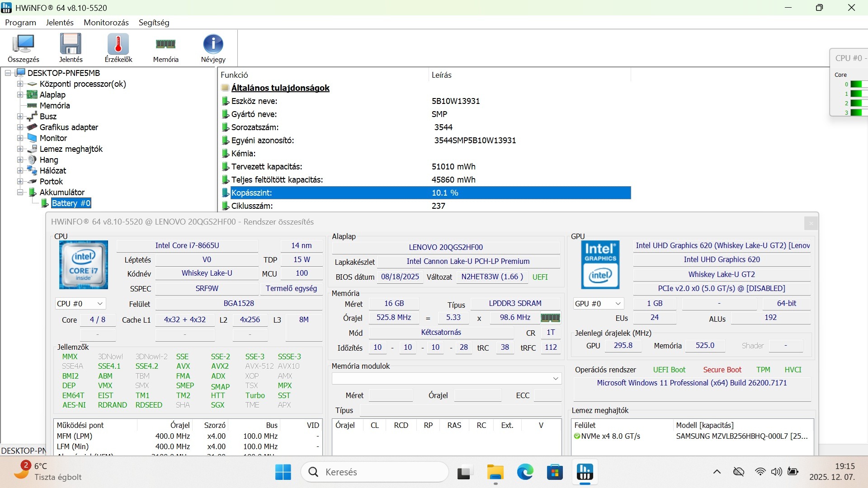
Task: Select the Grafikus adapter tree item
Action: coord(69,127)
